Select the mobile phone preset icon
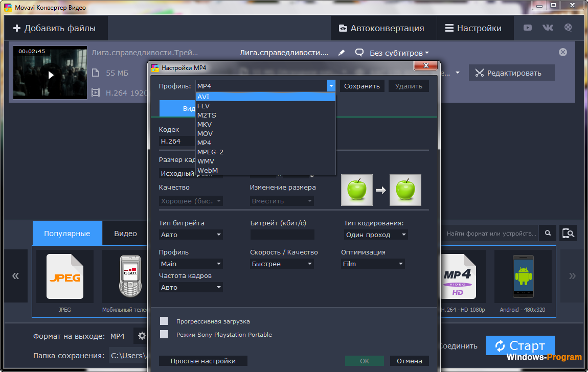This screenshot has height=372, width=588. click(x=130, y=276)
